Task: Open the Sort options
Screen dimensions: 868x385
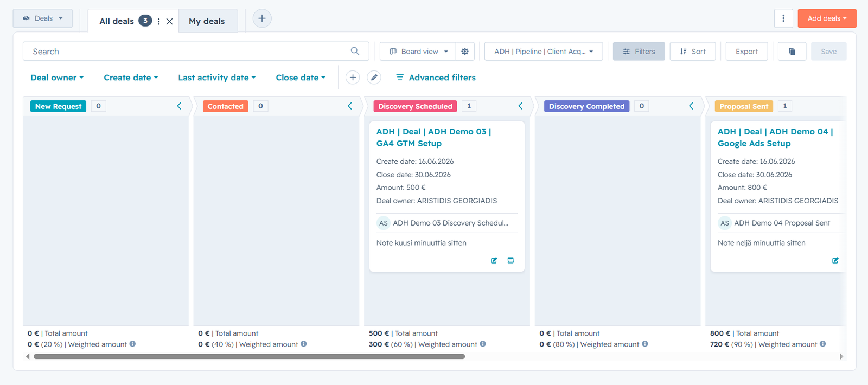Action: tap(693, 52)
